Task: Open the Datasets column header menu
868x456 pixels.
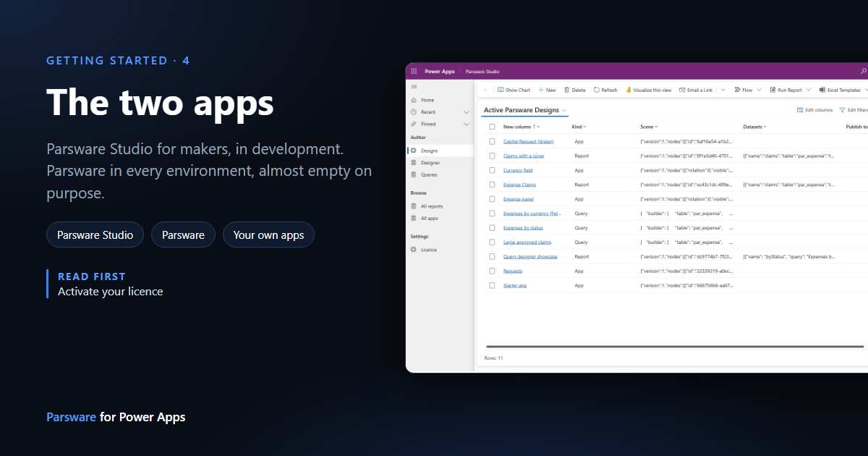Action: pos(755,127)
